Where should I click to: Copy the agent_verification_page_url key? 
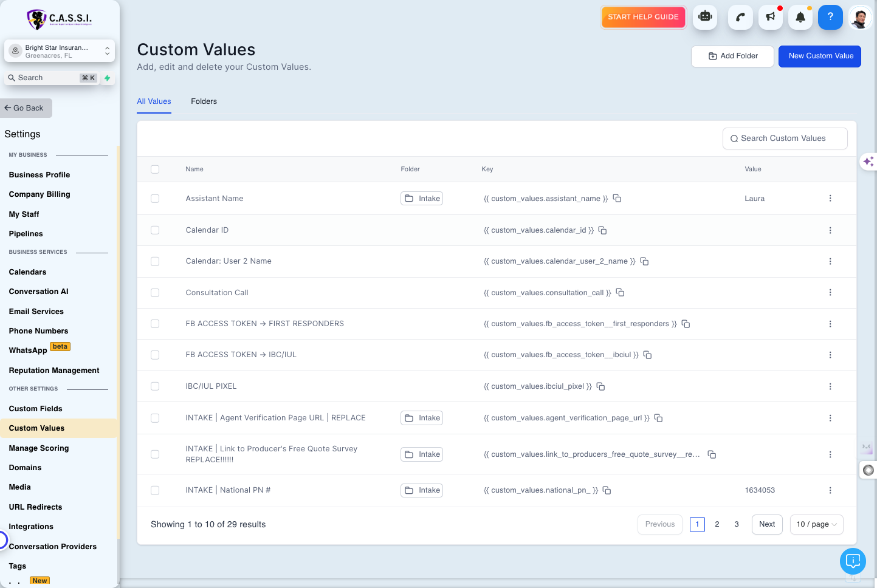pos(658,418)
